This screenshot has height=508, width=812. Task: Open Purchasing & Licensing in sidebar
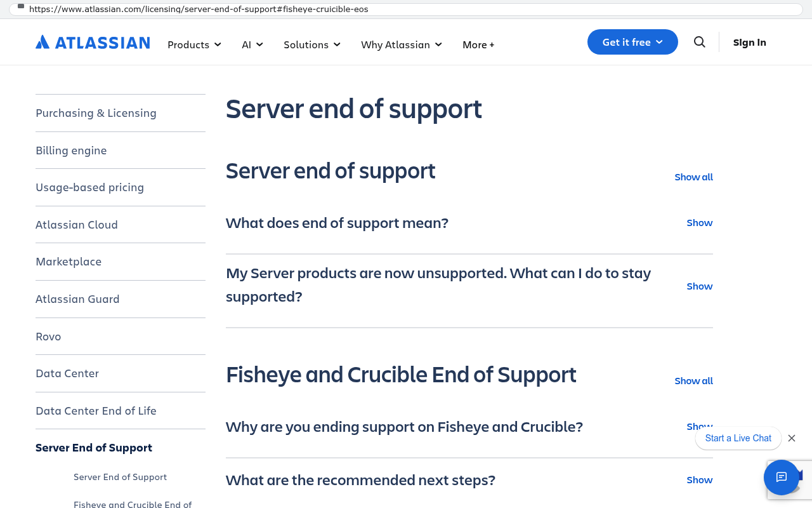point(96,113)
